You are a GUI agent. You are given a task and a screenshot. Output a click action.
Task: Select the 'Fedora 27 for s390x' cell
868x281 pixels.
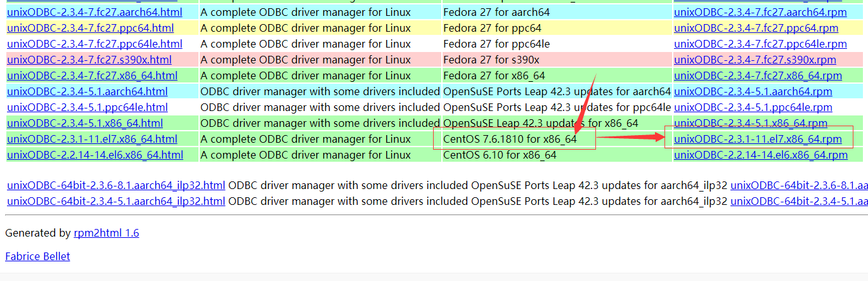click(x=557, y=60)
